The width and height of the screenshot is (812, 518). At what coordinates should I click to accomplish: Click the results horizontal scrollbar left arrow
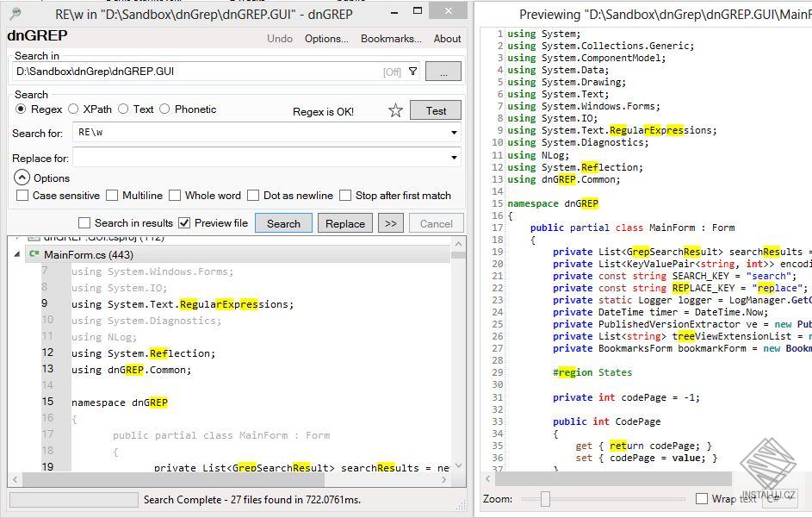(x=15, y=479)
